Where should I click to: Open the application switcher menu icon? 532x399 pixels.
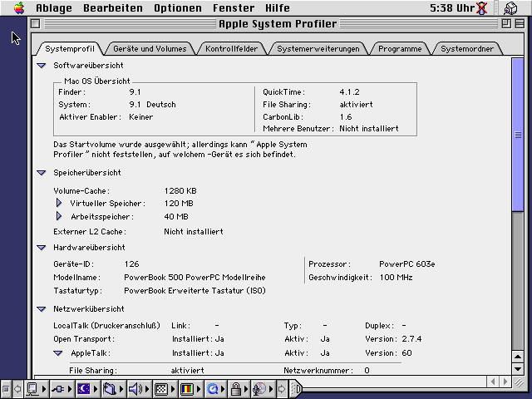510,8
